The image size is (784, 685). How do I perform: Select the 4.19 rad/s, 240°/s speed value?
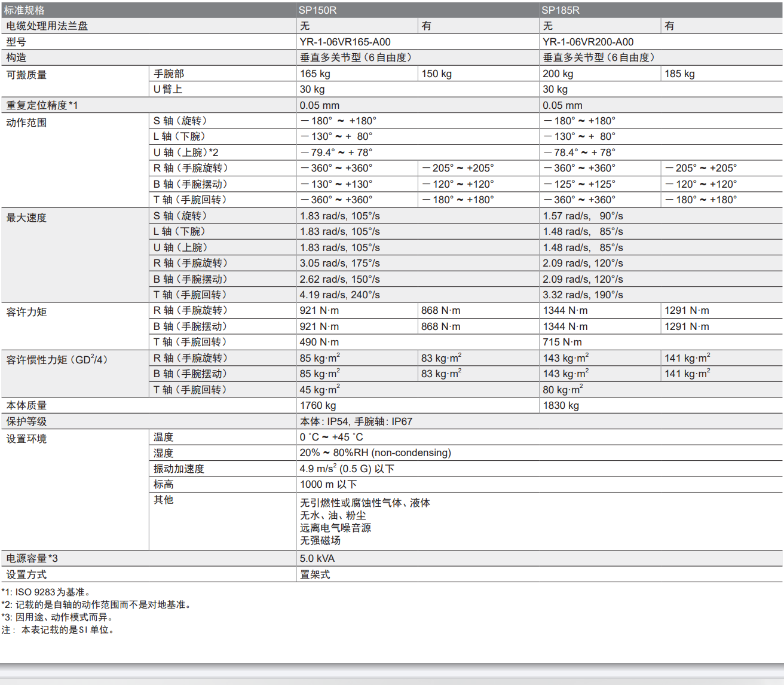[339, 295]
